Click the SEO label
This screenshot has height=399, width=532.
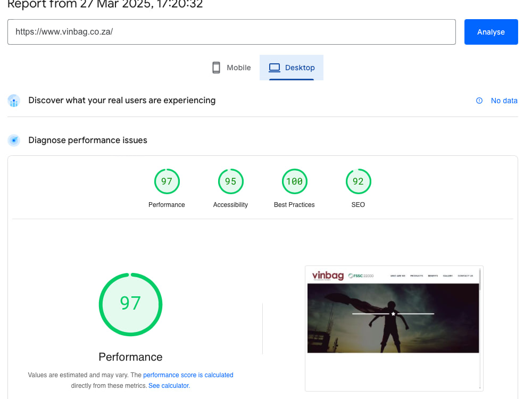point(358,205)
